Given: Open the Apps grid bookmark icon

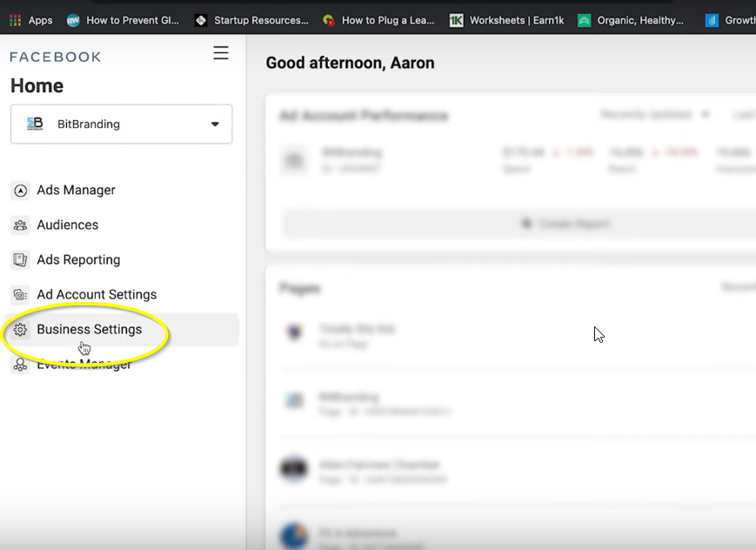Looking at the screenshot, I should click(16, 20).
